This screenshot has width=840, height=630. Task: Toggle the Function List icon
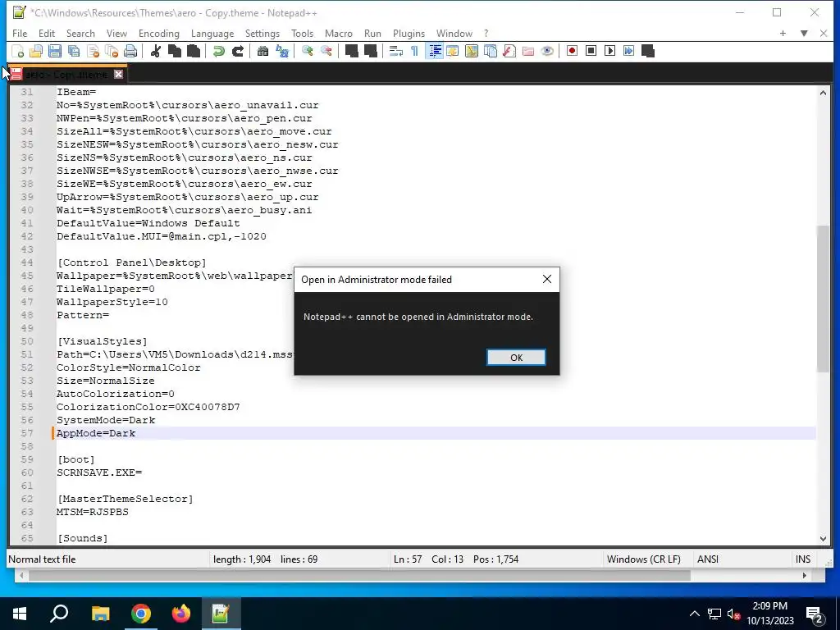click(x=509, y=51)
